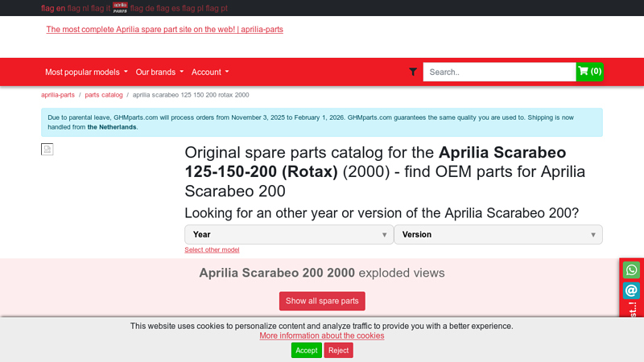
Task: Click Show all spare parts button
Action: pyautogui.click(x=322, y=301)
